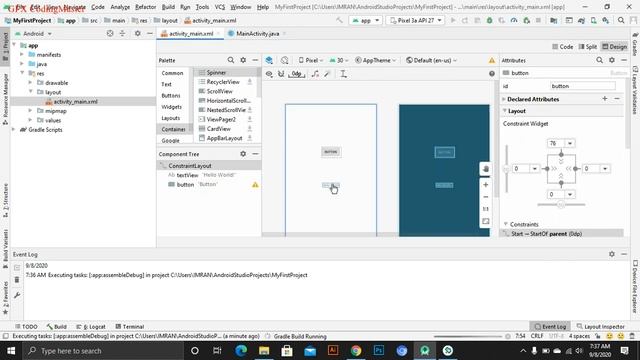Search the Palette with magnifier icon
This screenshot has width=640, height=360.
tap(231, 60)
